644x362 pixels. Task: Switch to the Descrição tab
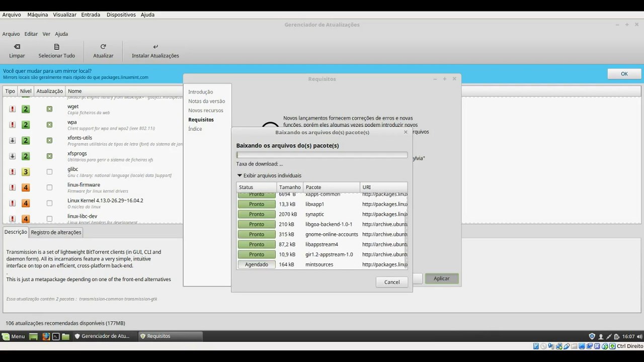[16, 232]
